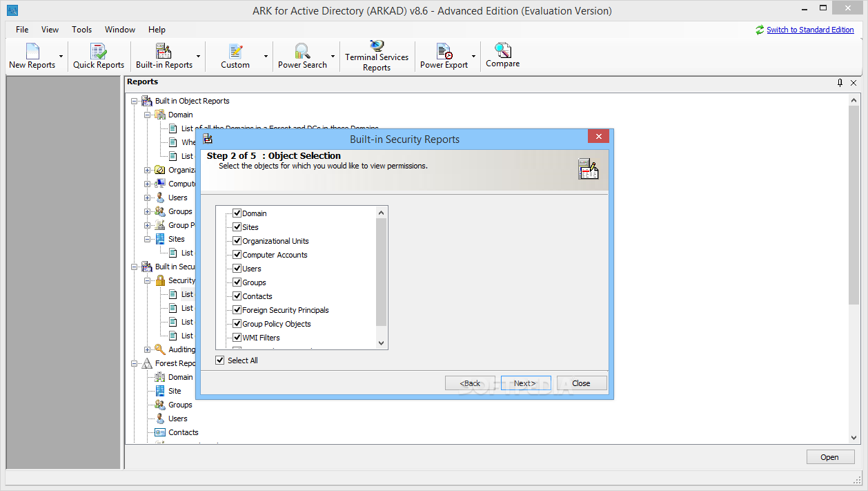The width and height of the screenshot is (868, 491).
Task: Click the Close button in the wizard
Action: pyautogui.click(x=582, y=383)
